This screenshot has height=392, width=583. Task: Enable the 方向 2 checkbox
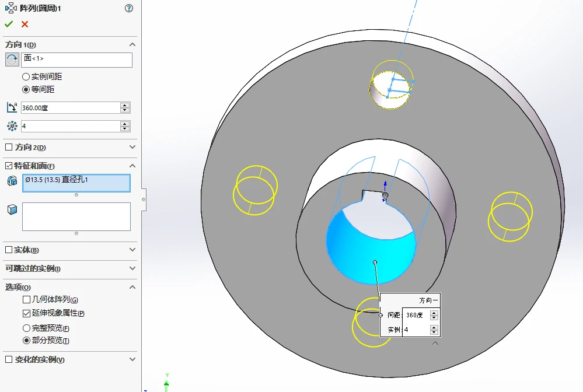click(9, 147)
